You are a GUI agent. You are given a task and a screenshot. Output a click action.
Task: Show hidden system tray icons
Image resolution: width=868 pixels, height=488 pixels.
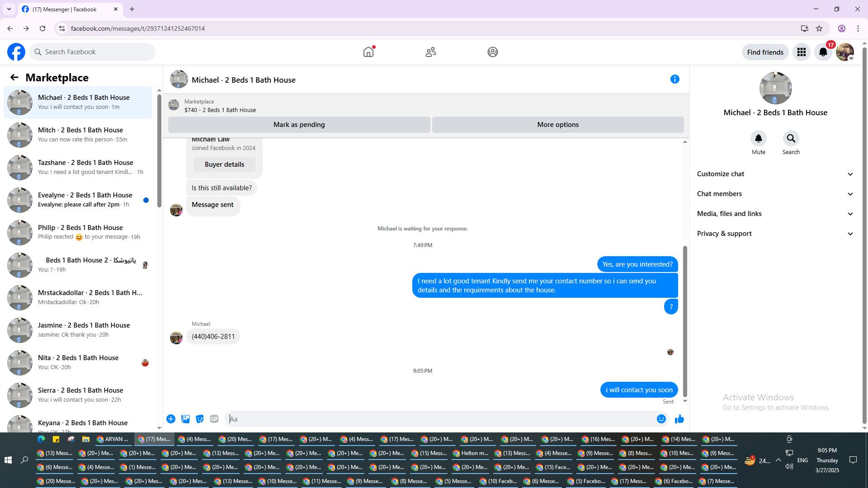click(778, 460)
